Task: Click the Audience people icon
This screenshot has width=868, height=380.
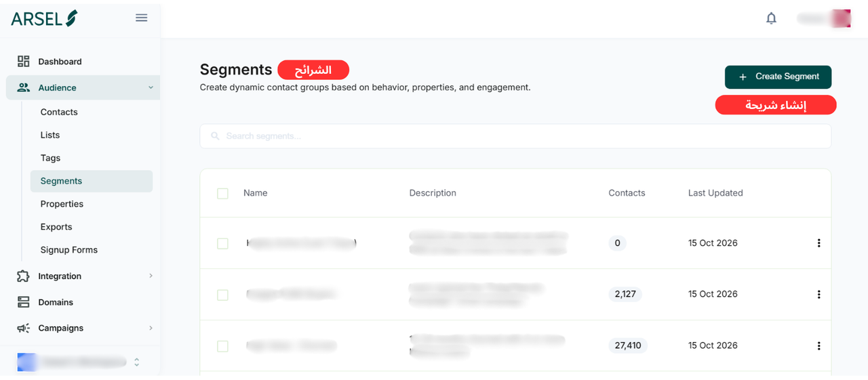Action: 24,87
